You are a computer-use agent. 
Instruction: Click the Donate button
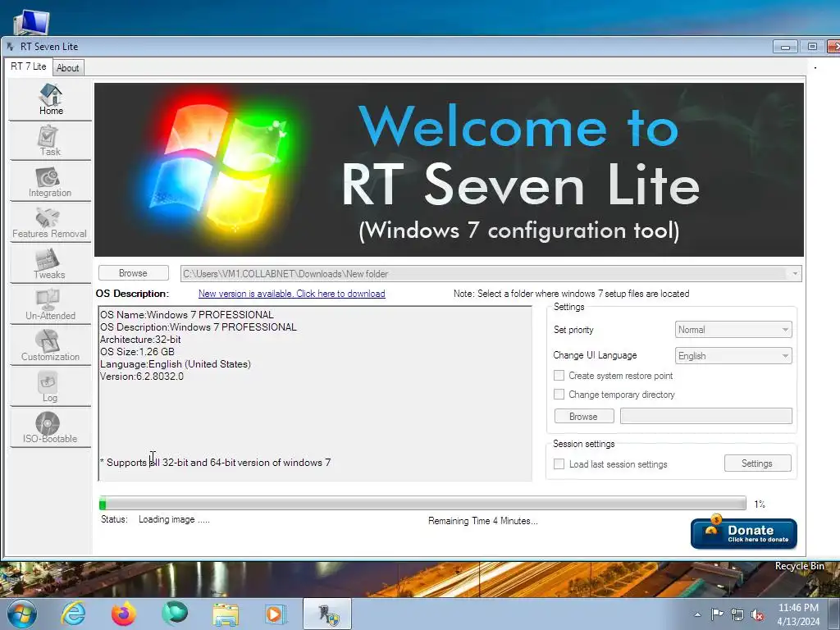click(x=743, y=533)
